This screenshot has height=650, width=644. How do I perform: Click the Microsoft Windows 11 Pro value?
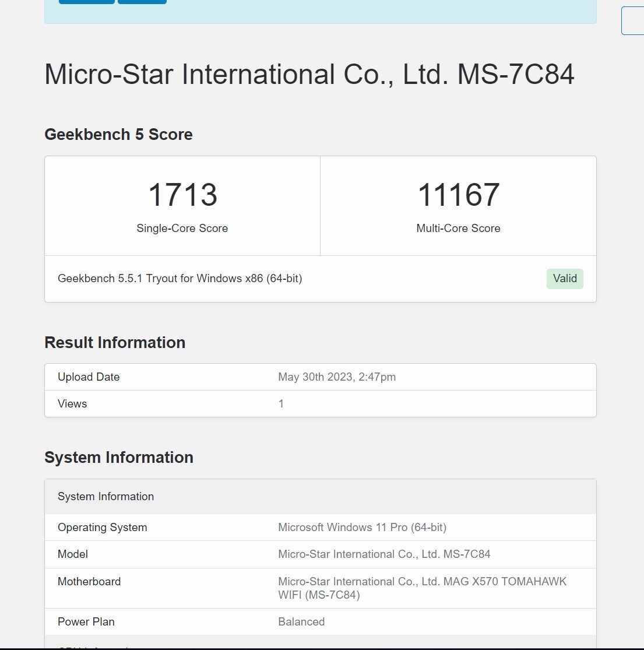click(x=362, y=528)
